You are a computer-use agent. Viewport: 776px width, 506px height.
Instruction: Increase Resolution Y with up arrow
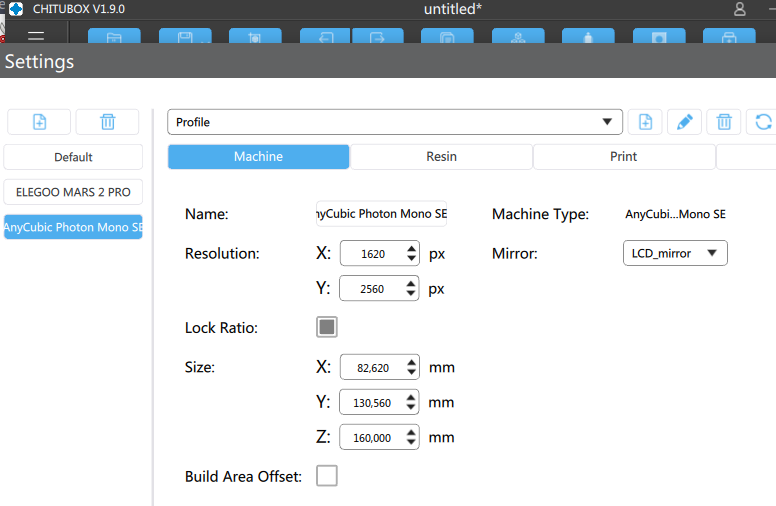click(x=411, y=284)
